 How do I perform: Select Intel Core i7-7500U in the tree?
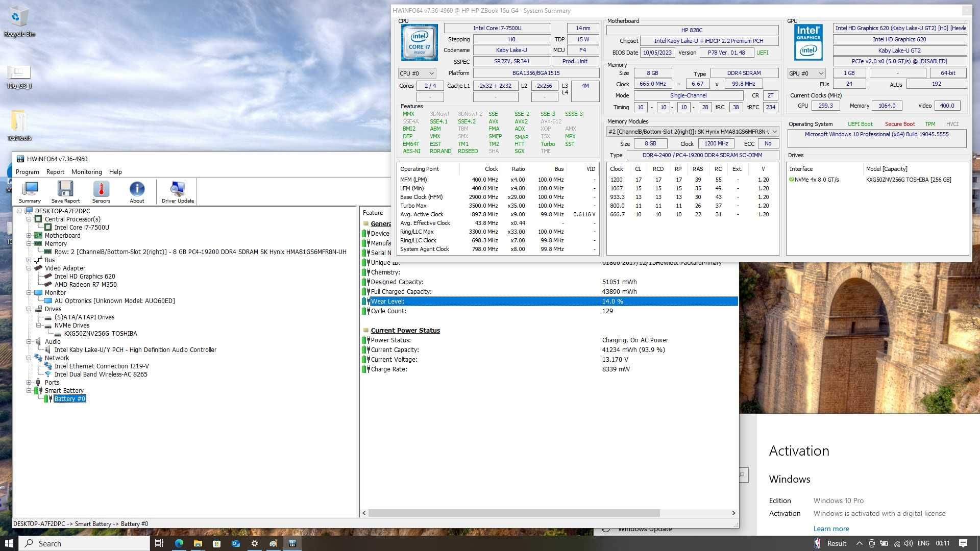[82, 227]
